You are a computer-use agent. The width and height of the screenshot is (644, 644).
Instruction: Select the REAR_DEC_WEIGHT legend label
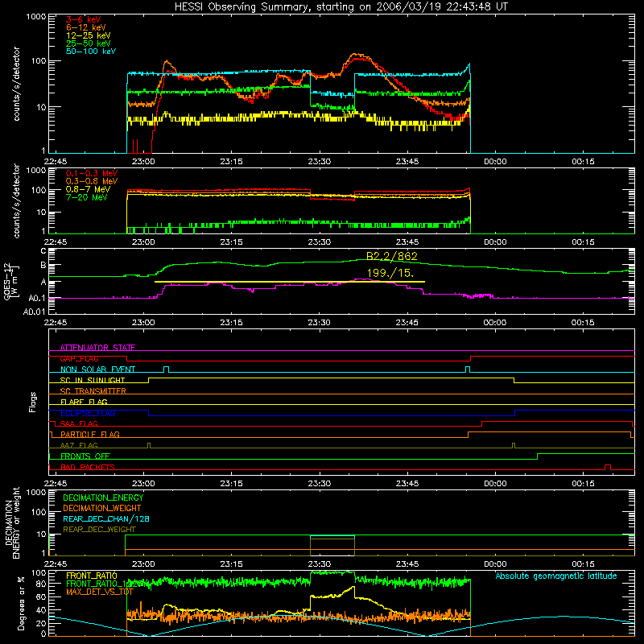tap(99, 530)
